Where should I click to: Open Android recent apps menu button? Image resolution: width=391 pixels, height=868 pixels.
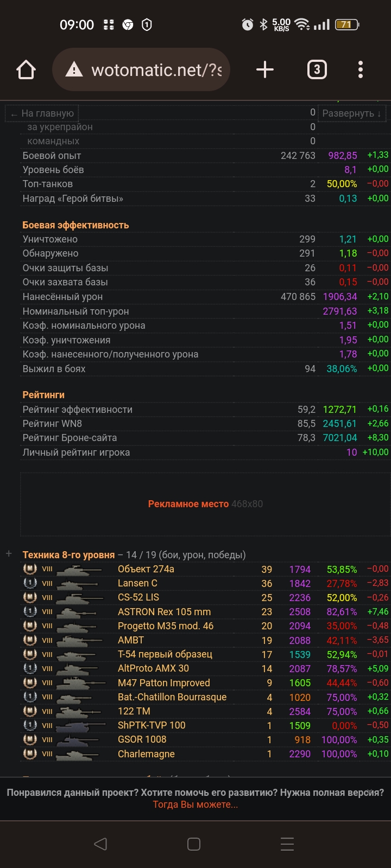pos(287,844)
